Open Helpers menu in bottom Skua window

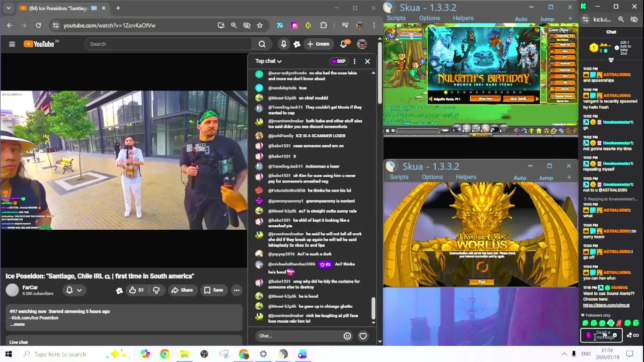466,177
